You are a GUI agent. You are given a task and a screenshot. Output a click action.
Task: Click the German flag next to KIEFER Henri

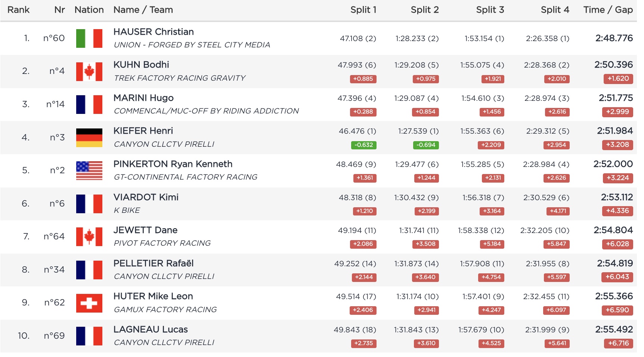[89, 137]
